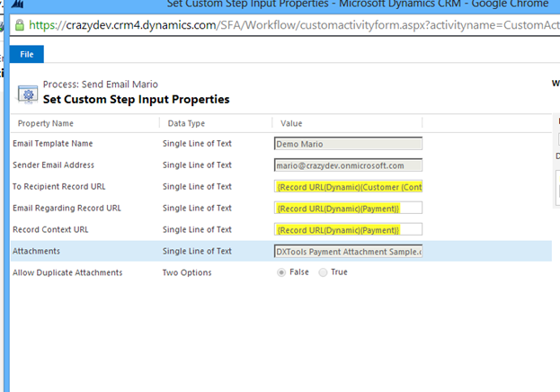
Task: Focus the Email Regarding Record URL field
Action: tap(348, 209)
